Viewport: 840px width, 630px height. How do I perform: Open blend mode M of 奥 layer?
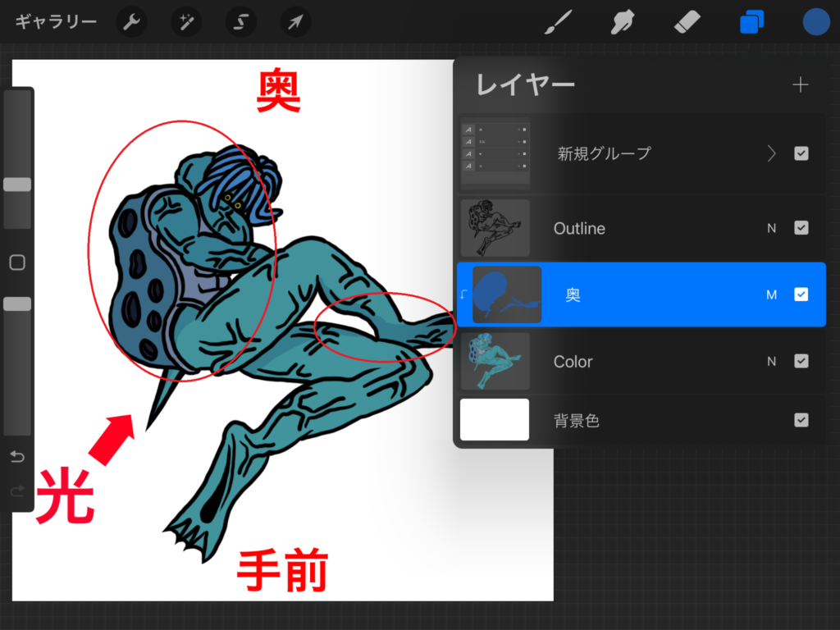tap(771, 294)
